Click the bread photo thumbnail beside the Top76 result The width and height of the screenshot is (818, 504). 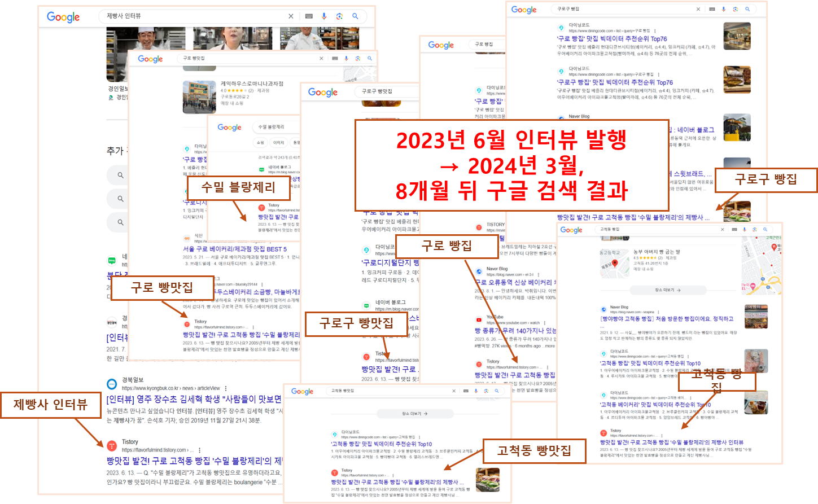737,36
